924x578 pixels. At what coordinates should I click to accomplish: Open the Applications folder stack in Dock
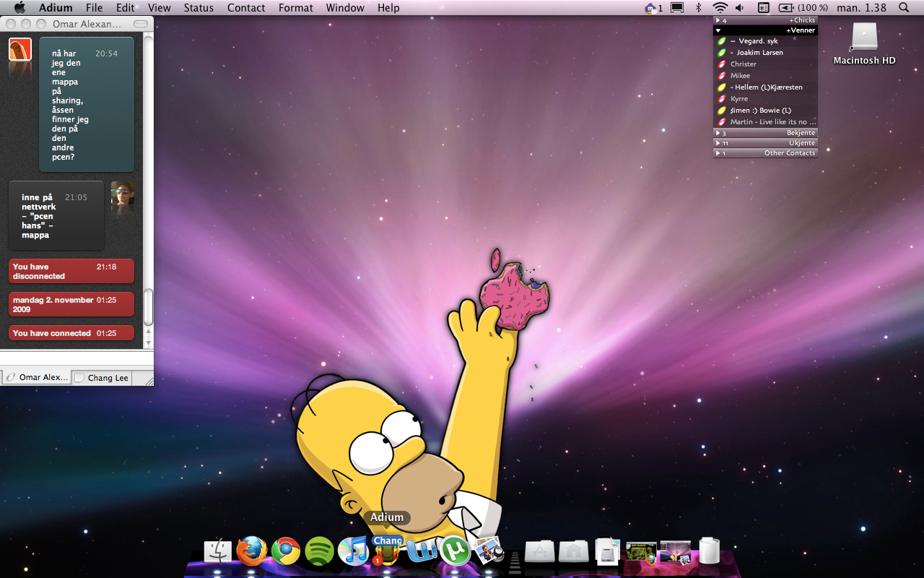540,551
